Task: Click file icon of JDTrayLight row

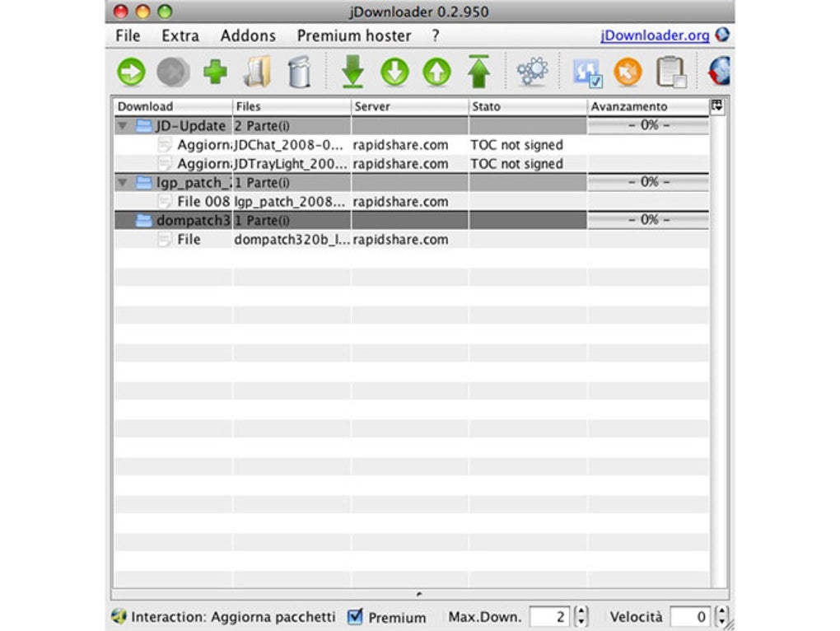Action: coord(165,163)
